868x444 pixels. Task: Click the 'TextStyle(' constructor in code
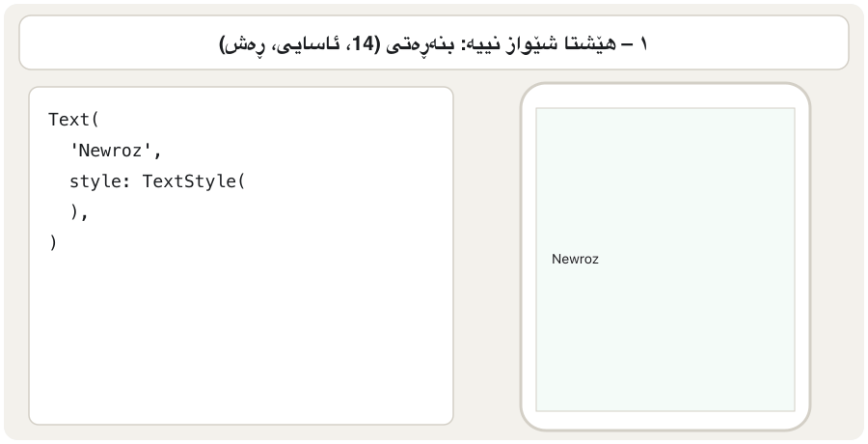(x=194, y=181)
